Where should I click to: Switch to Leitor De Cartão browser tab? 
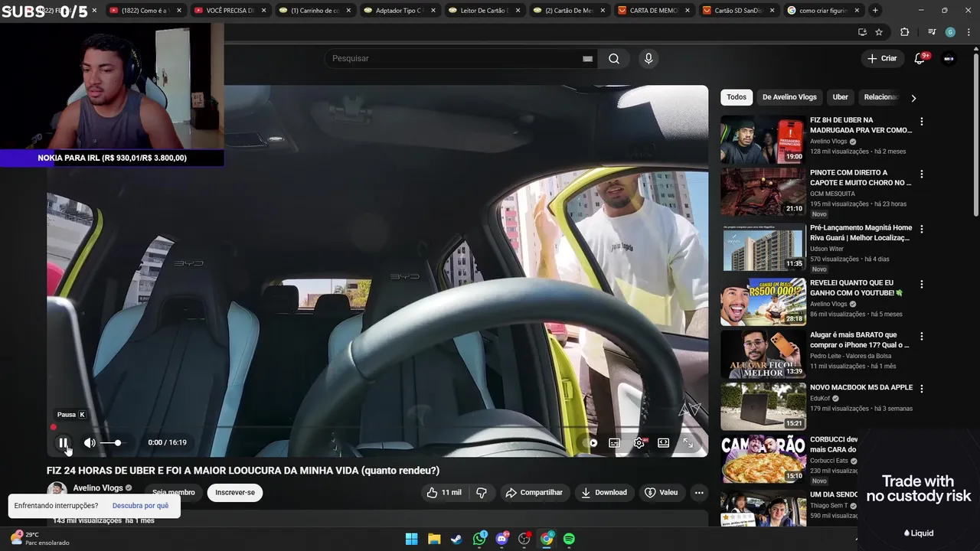483,11
